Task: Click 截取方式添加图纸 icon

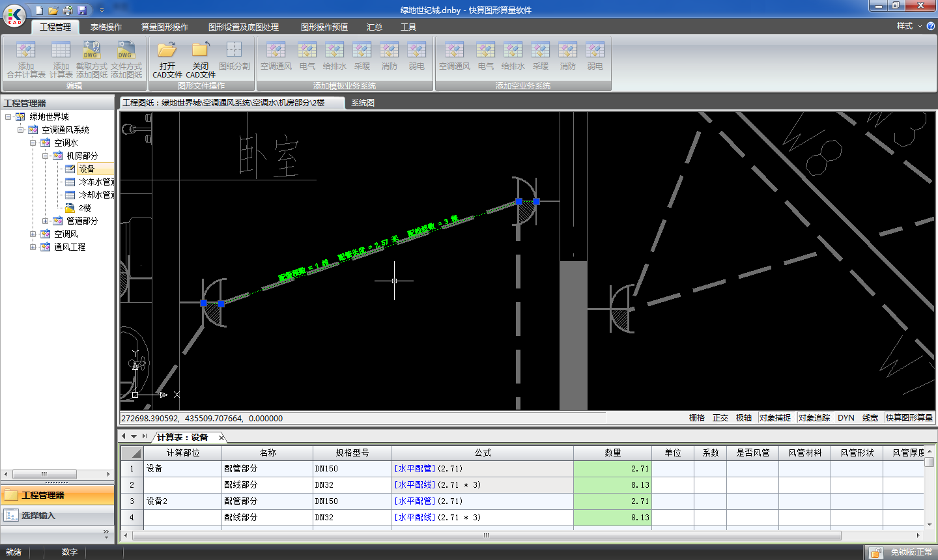Action: click(x=91, y=60)
